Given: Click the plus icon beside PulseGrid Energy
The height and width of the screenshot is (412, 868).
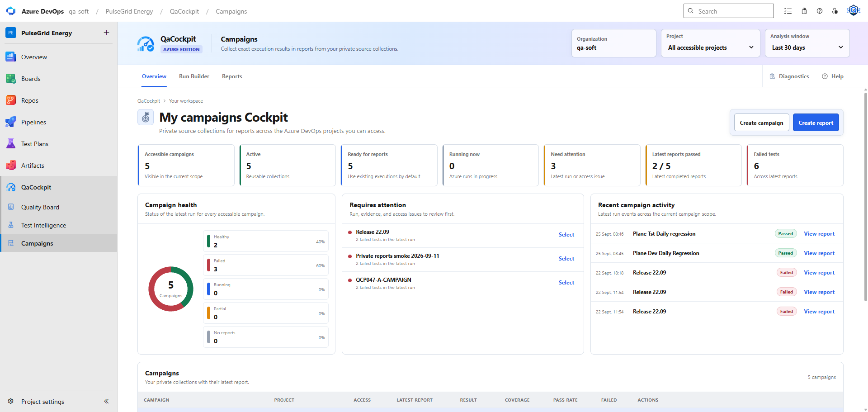Looking at the screenshot, I should click(106, 33).
